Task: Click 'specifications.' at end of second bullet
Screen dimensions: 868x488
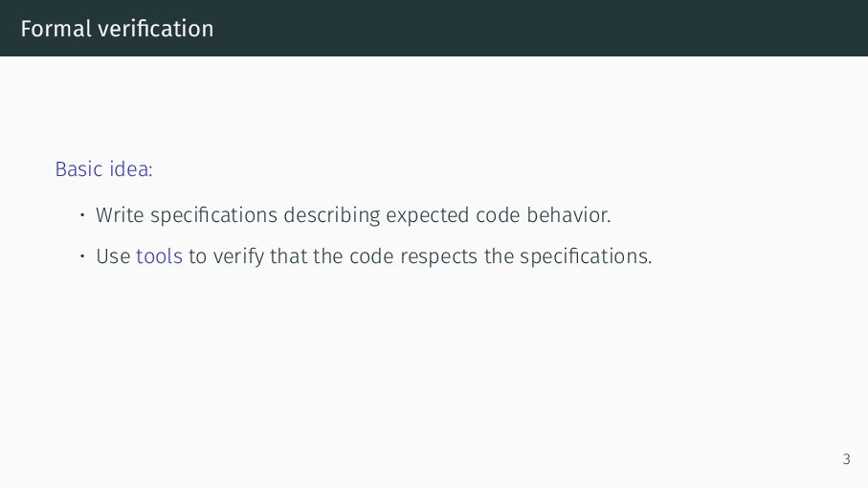Action: click(586, 257)
